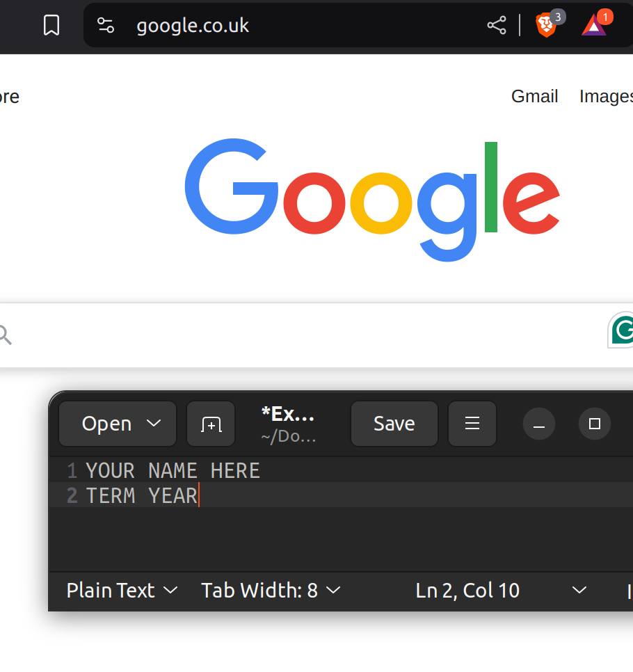Click the truncated *Ex... document title
Viewport: 633px width, 672px height.
click(287, 413)
